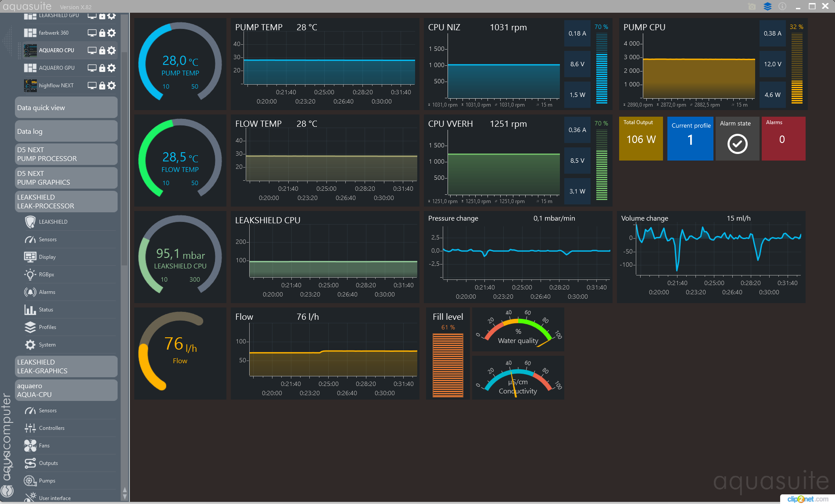Screen dimensions: 835x504
Task: Open settings gear for farbwerk 360 page
Action: tap(111, 33)
